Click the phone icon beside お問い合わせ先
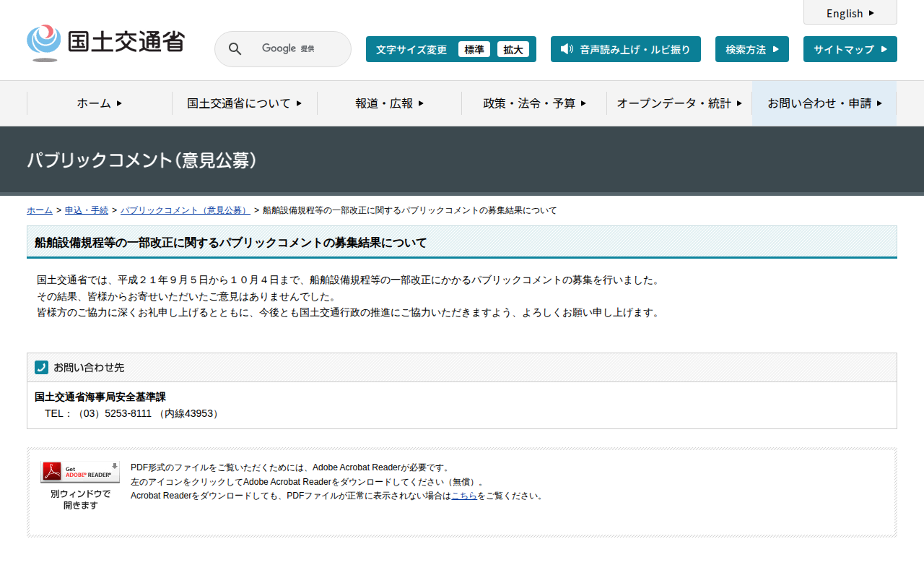 tap(41, 367)
